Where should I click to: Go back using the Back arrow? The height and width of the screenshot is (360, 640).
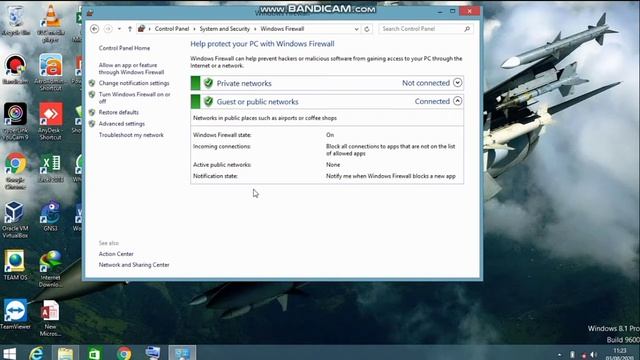coord(94,29)
